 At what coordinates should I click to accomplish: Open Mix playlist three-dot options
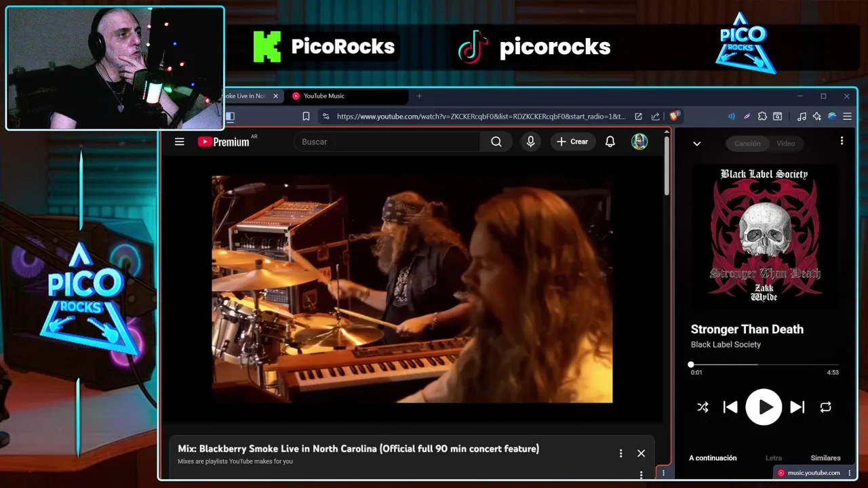click(x=620, y=453)
